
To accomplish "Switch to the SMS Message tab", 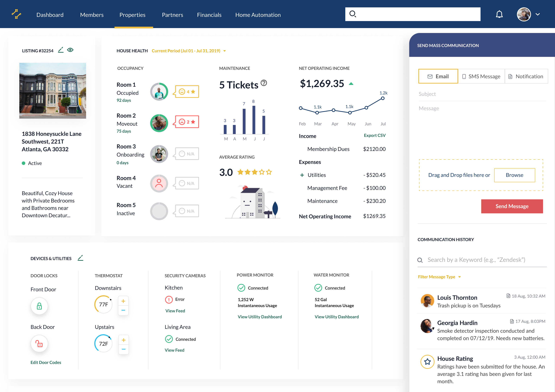I will (x=481, y=77).
